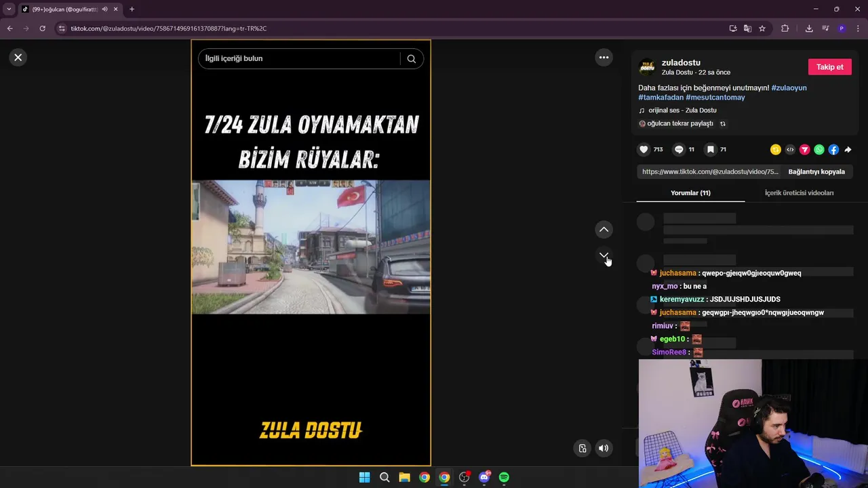Viewport: 868px width, 488px height.
Task: Click the 'oğulcan tekrar paylaştı' label
Action: click(x=680, y=124)
